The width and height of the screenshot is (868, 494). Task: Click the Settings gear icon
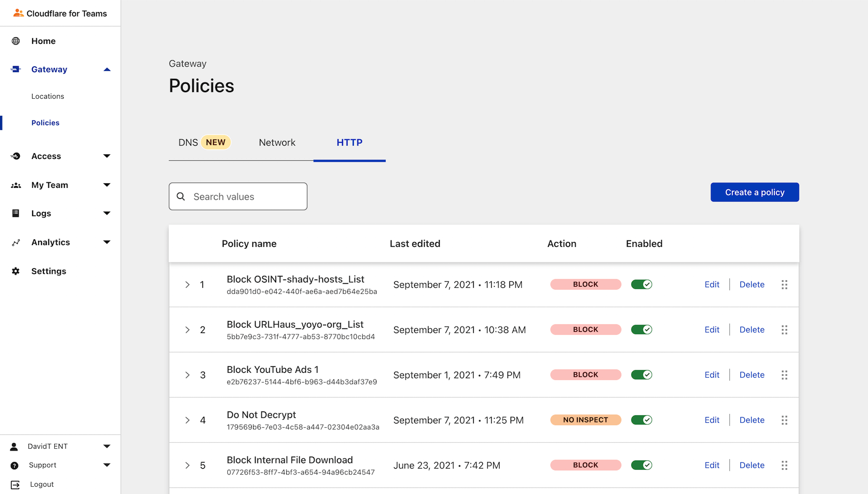pos(14,270)
